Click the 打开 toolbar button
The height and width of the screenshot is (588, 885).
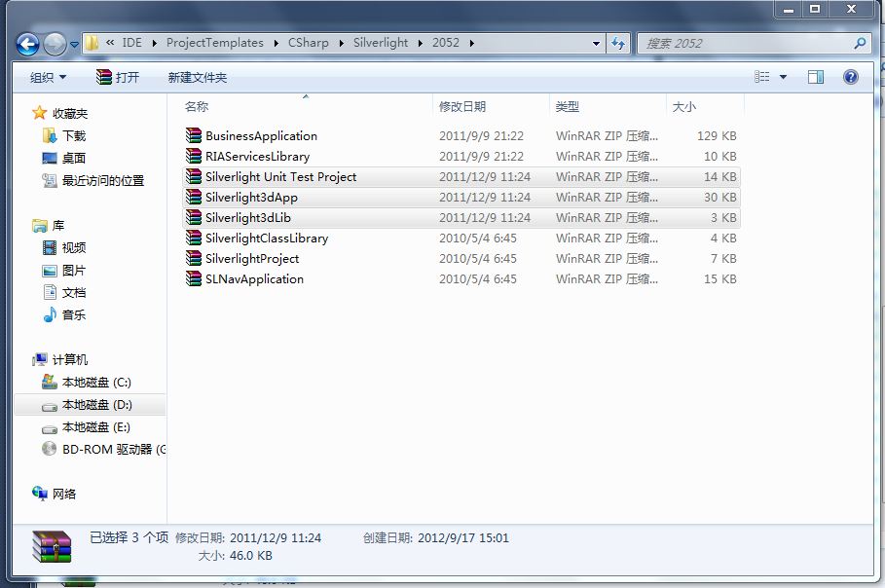click(x=118, y=77)
